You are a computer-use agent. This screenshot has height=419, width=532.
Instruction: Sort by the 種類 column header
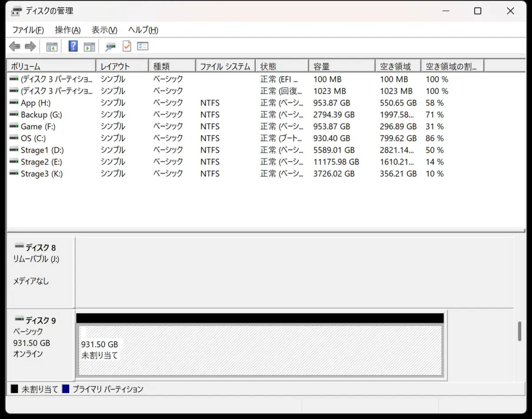pyautogui.click(x=172, y=66)
